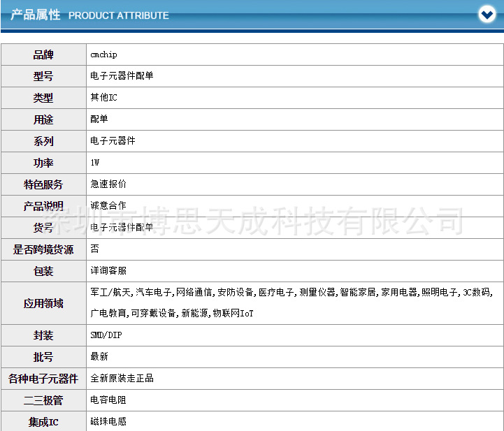This screenshot has width=504, height=431.
Task: Click the 全新原装走正品 value text
Action: 122,379
